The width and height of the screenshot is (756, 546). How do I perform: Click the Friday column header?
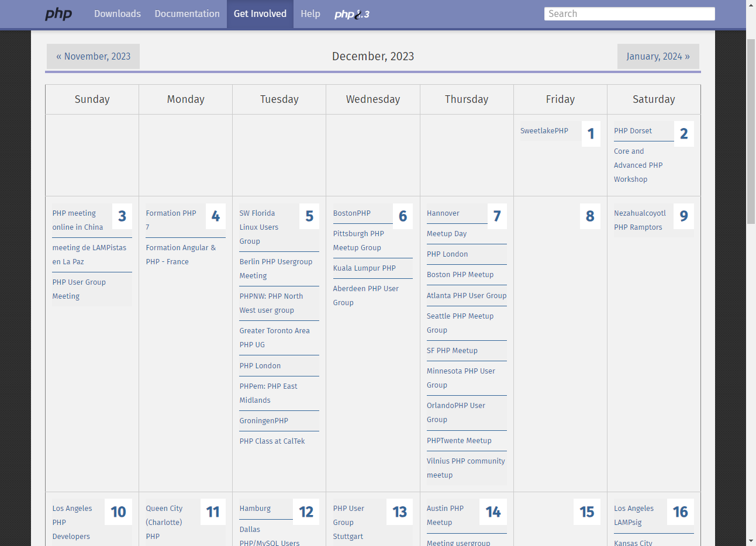pos(560,99)
